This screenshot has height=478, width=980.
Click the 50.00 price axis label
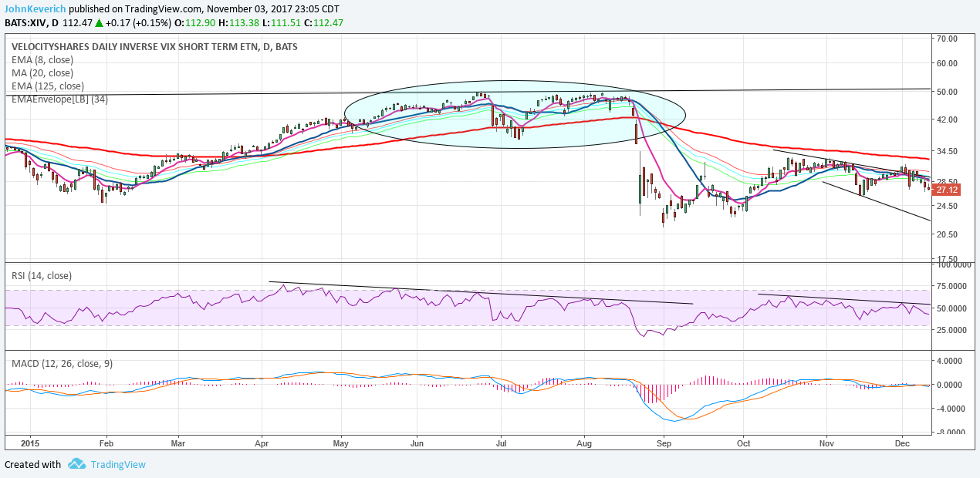click(947, 92)
